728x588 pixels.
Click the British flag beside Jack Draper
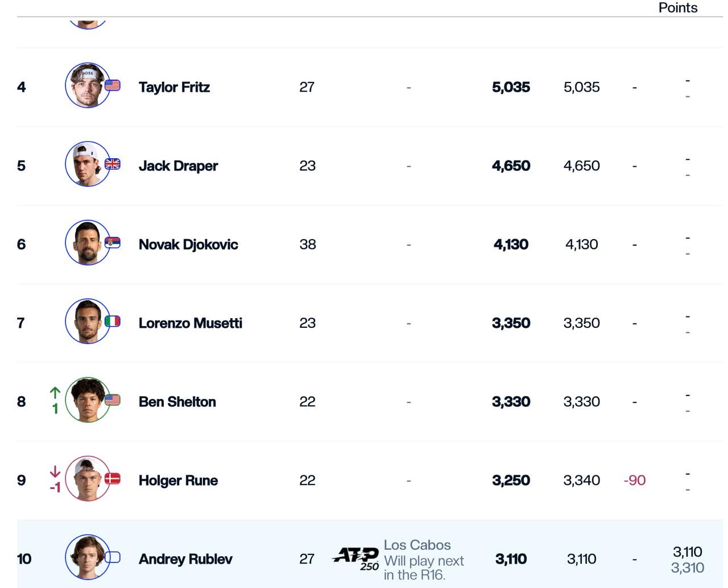pos(113,164)
